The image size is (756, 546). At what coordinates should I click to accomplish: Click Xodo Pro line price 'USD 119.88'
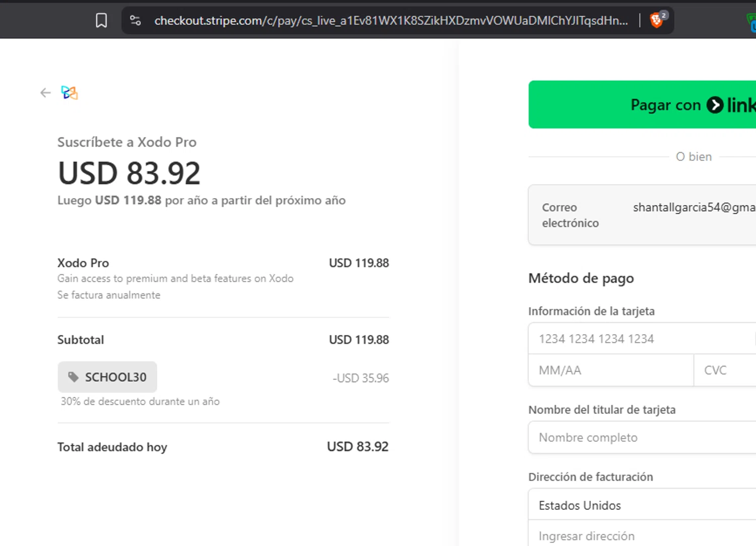[359, 263]
